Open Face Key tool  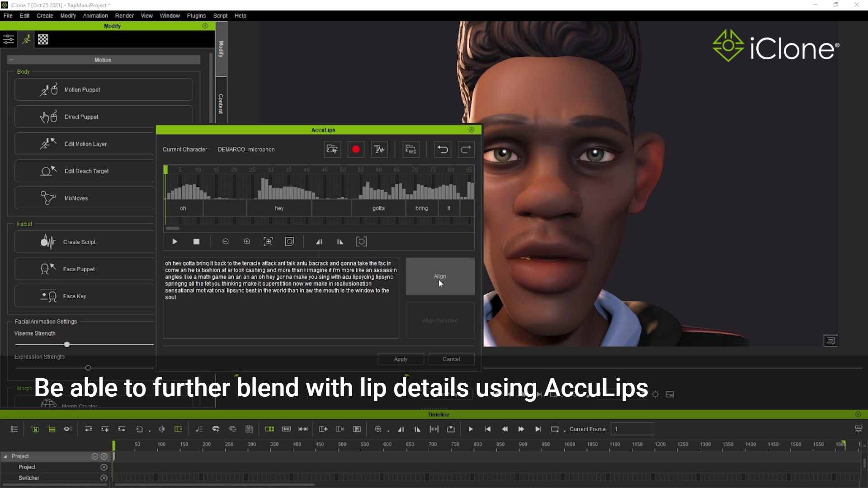85,296
